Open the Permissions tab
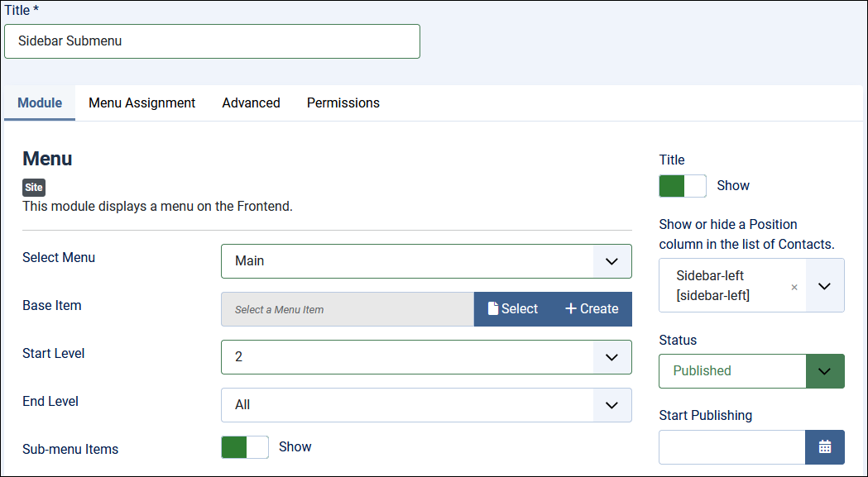Image resolution: width=868 pixels, height=477 pixels. 343,103
